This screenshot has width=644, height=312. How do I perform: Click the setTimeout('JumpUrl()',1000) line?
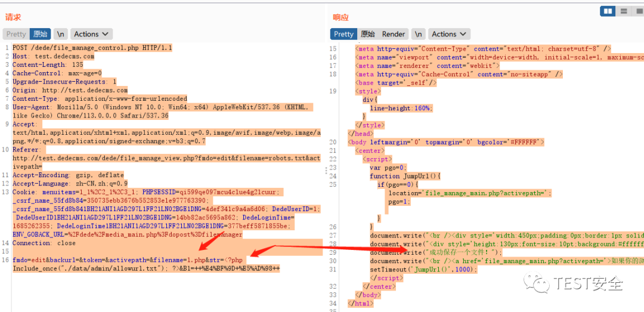click(x=424, y=270)
